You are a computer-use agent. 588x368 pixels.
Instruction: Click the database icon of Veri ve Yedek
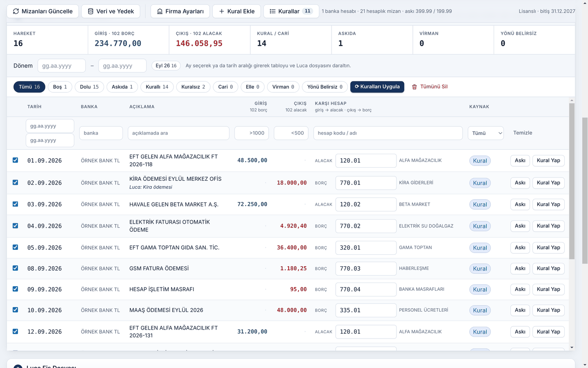[x=91, y=11]
